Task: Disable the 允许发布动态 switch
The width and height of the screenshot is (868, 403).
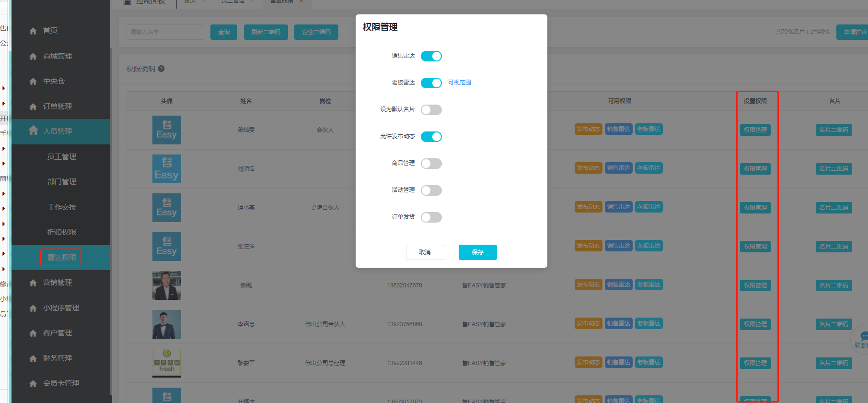Action: [431, 137]
